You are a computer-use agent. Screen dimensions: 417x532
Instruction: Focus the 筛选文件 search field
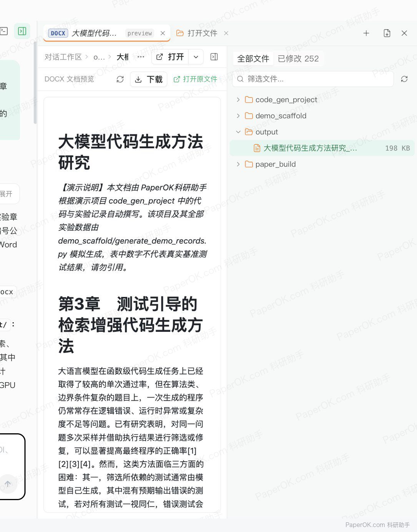(x=313, y=79)
